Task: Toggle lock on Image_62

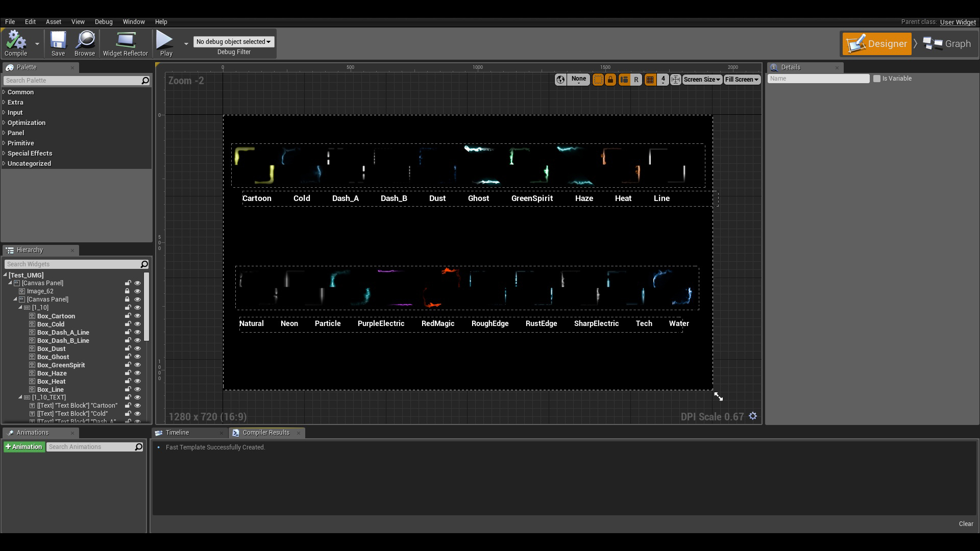Action: pyautogui.click(x=128, y=291)
